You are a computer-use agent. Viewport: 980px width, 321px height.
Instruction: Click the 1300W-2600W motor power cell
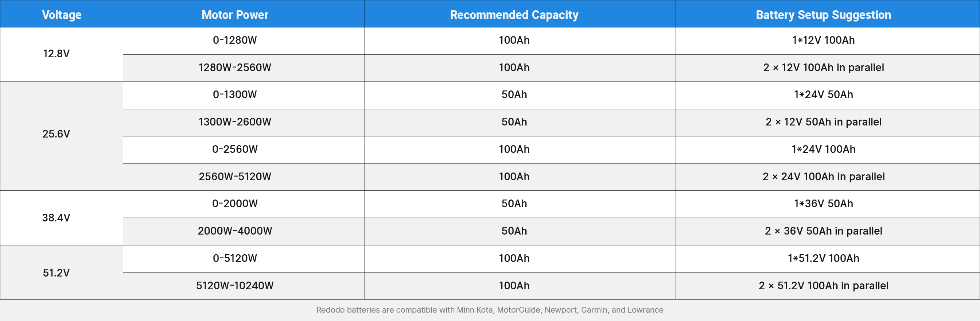235,122
